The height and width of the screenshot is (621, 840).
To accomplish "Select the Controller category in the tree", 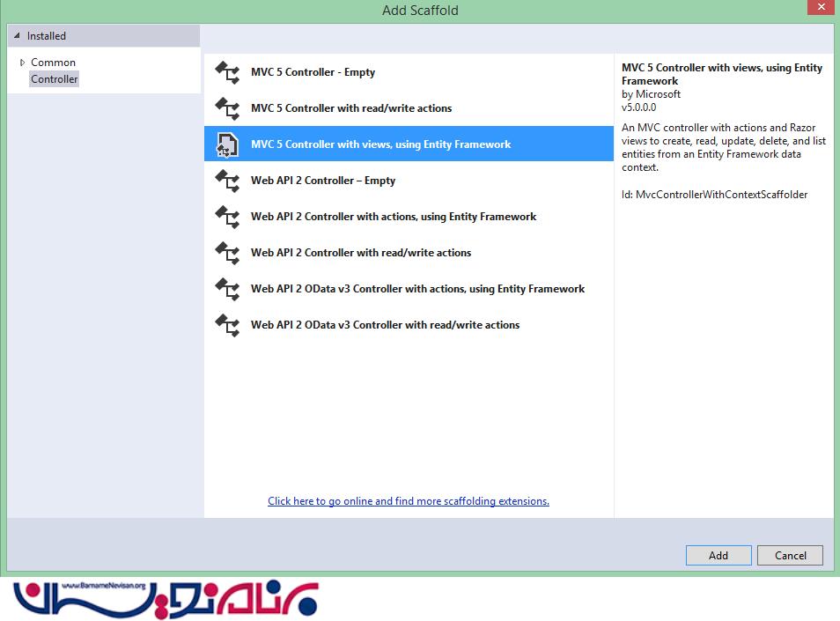I will 54,79.
